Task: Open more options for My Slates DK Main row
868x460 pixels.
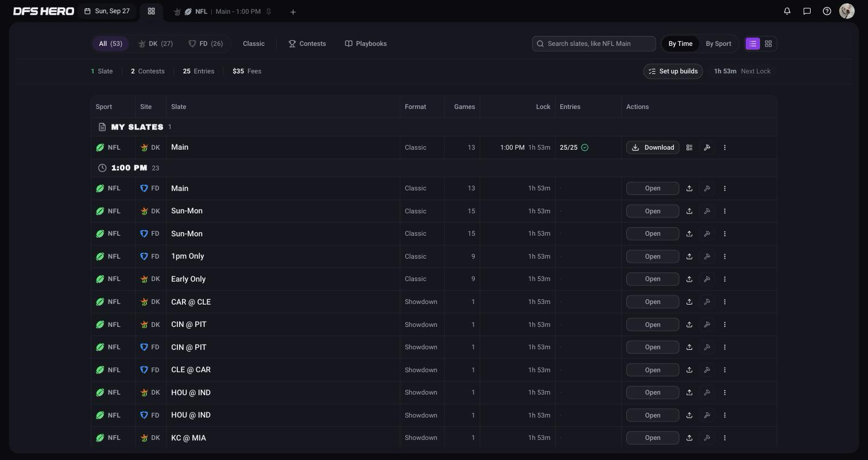Action: tap(724, 147)
